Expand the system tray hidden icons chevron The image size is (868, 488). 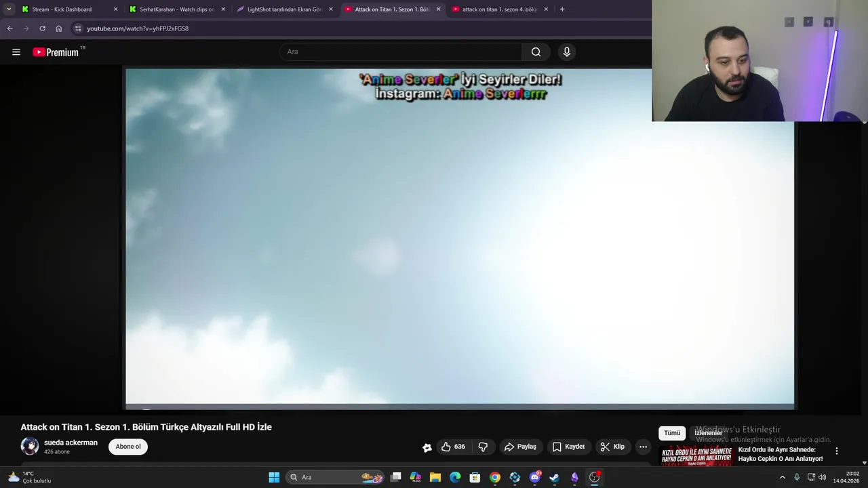pos(782,477)
